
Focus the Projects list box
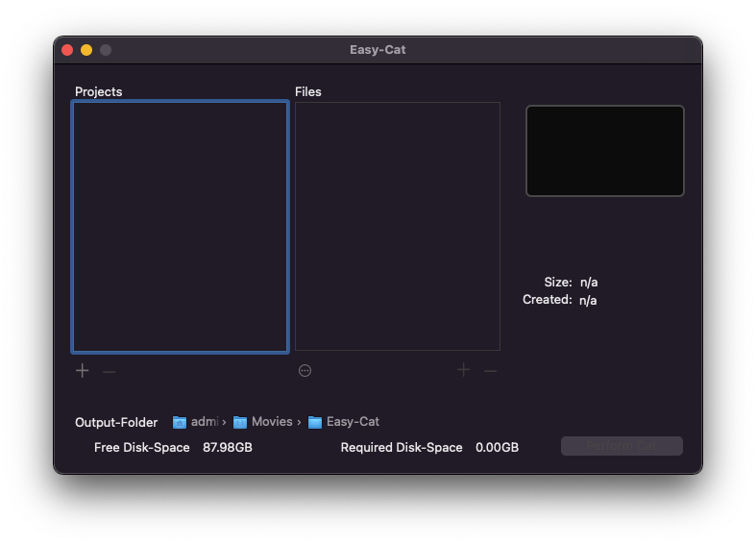pos(180,227)
